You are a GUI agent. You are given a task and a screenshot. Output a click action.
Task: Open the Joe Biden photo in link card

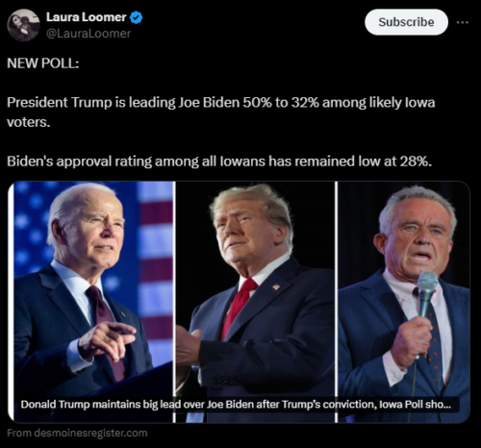[93, 302]
